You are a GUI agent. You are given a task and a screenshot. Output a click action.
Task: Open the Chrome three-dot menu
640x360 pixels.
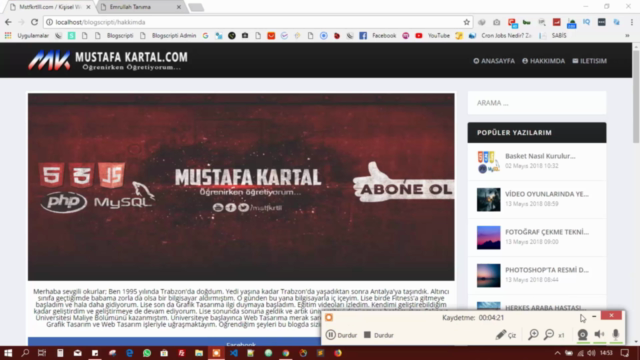[631, 22]
